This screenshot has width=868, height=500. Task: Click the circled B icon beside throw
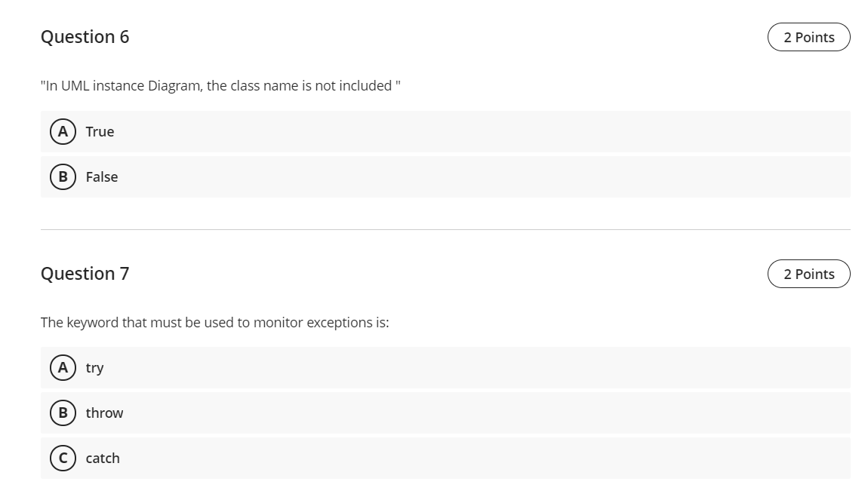click(62, 413)
